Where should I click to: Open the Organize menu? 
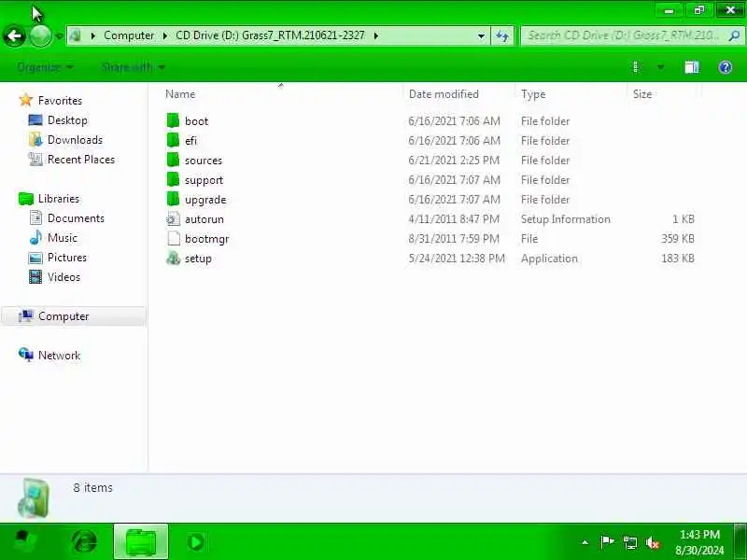[x=45, y=67]
